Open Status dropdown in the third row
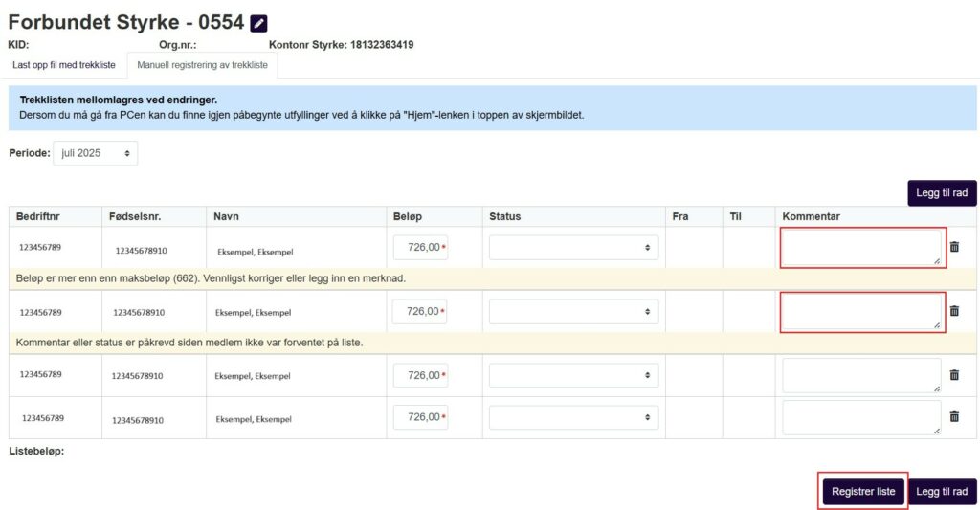Viewport: 980px width, 510px height. (573, 375)
